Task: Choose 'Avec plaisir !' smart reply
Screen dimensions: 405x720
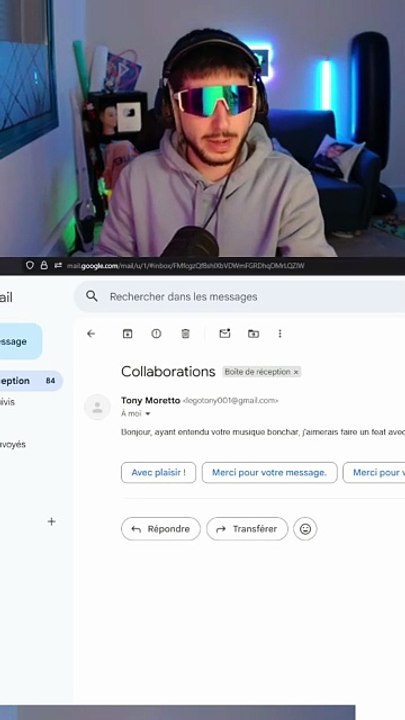Action: click(x=158, y=472)
